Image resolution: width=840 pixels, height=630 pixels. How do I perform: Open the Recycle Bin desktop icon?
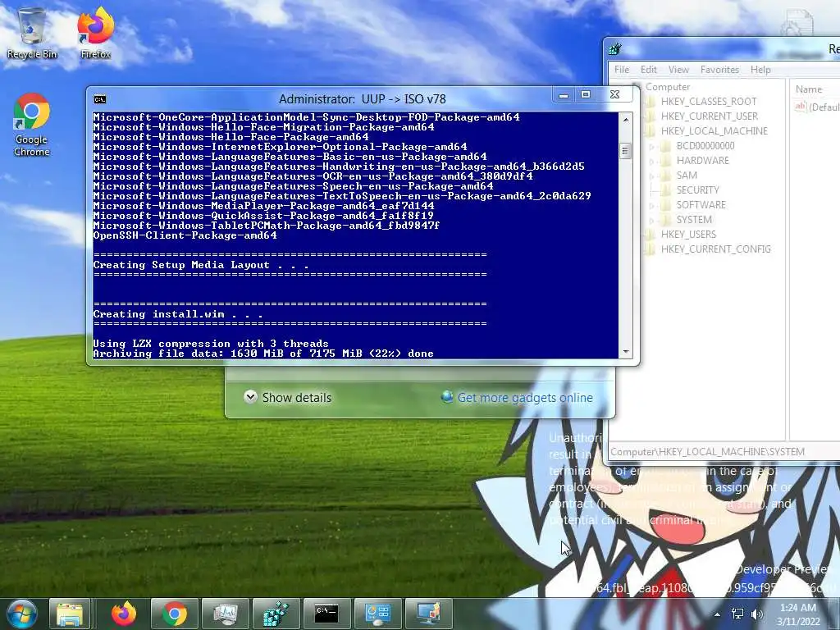[x=32, y=33]
